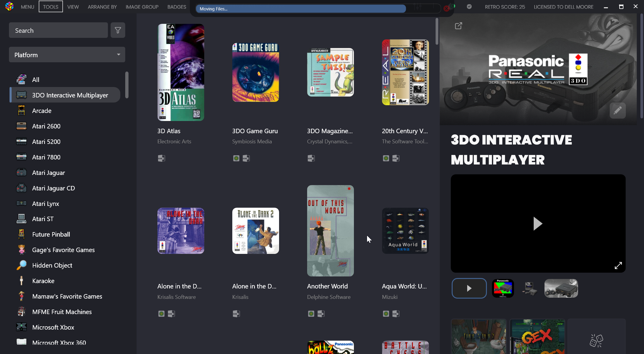Select the Out of This World cover

tap(330, 231)
